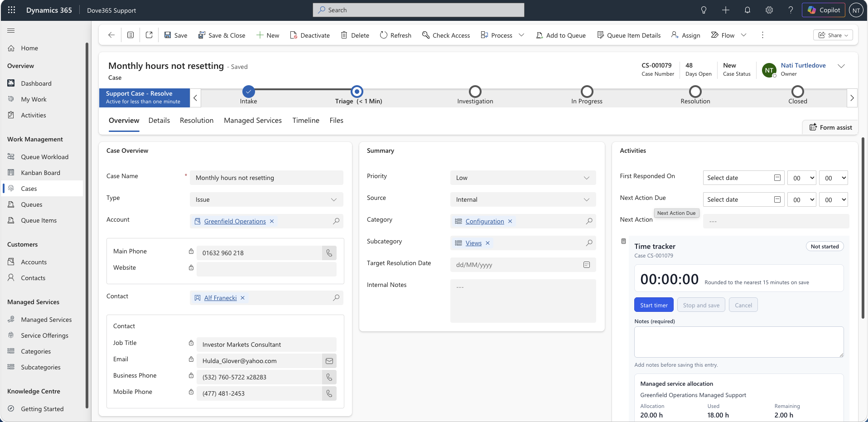Click Check Access

(x=446, y=35)
